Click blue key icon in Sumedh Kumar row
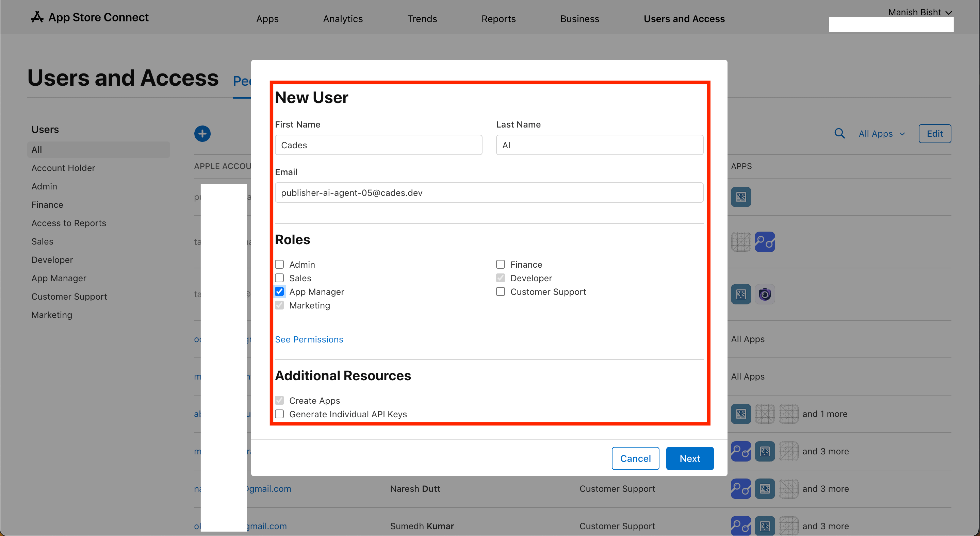980x536 pixels. pos(741,526)
